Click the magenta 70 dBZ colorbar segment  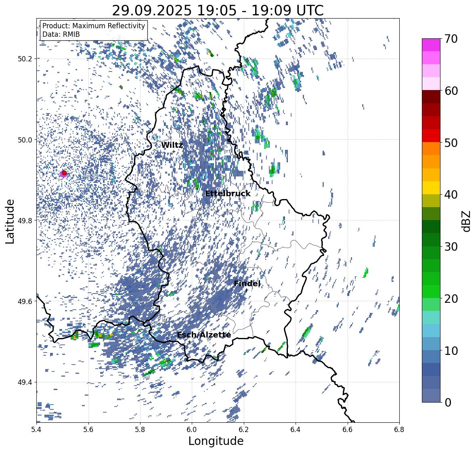(x=431, y=45)
